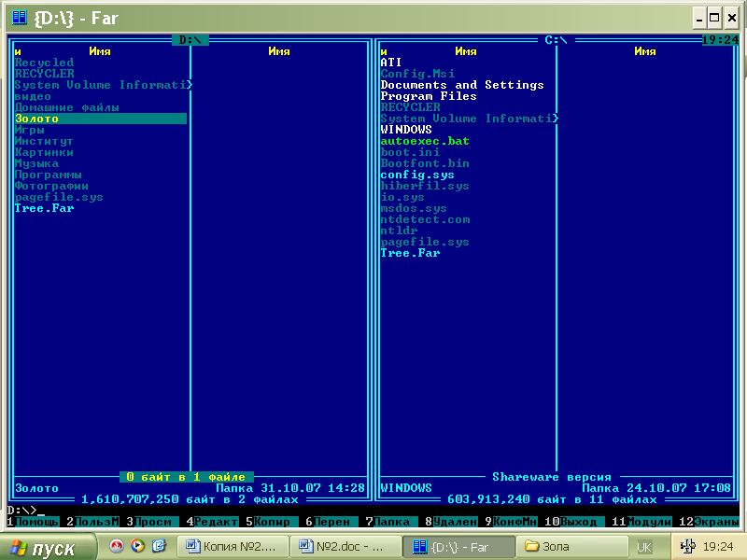Focus the D:\> command line
Viewport: 747px width, 560px height.
[x=373, y=511]
